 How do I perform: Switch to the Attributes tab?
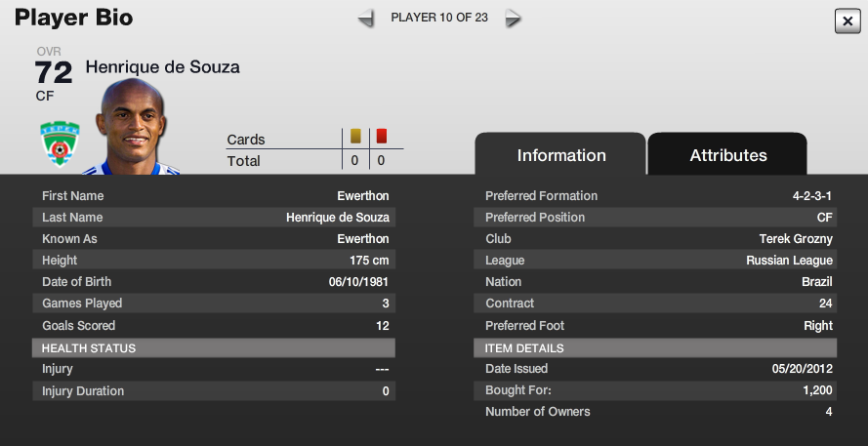pyautogui.click(x=727, y=155)
